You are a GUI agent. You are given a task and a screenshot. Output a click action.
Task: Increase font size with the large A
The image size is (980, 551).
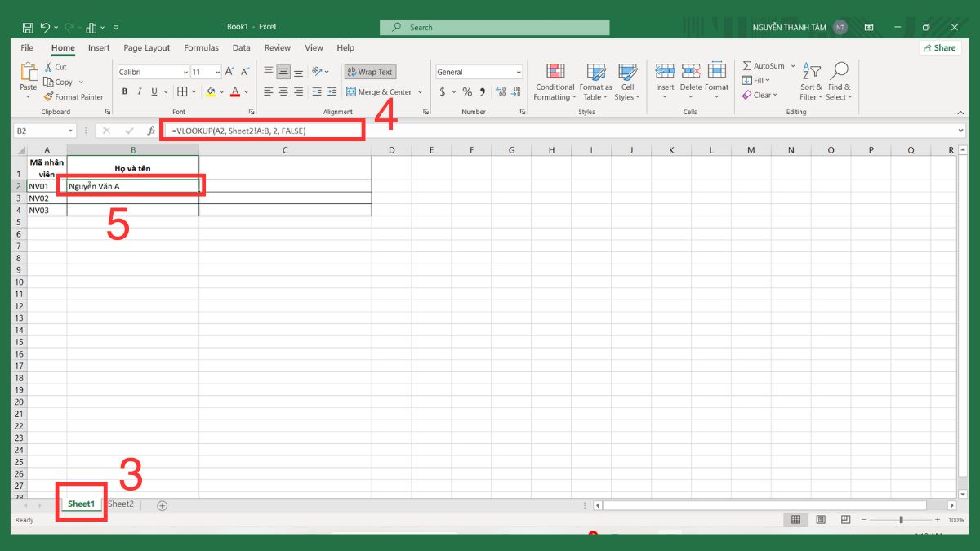[x=230, y=72]
